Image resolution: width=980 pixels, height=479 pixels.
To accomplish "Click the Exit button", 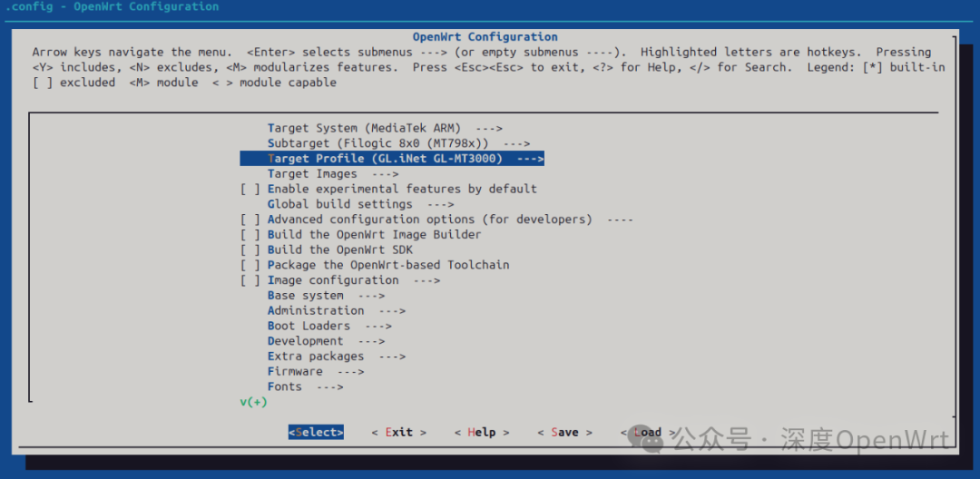I will pyautogui.click(x=398, y=433).
